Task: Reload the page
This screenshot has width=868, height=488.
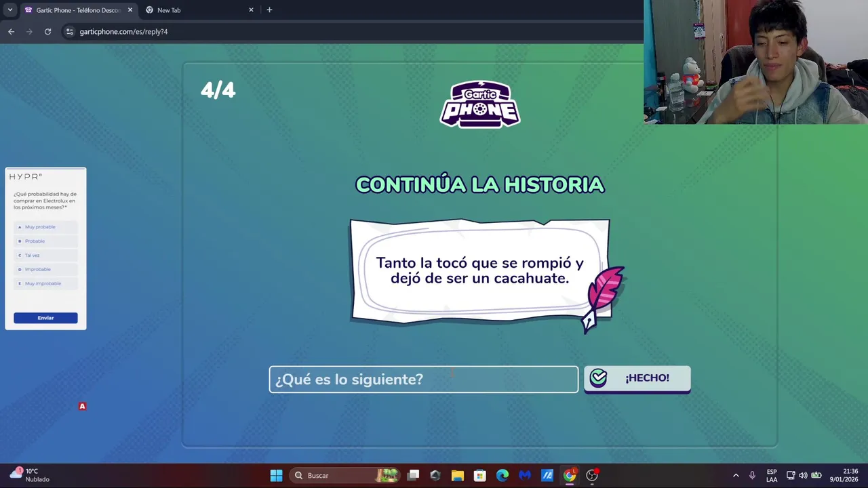Action: click(47, 31)
